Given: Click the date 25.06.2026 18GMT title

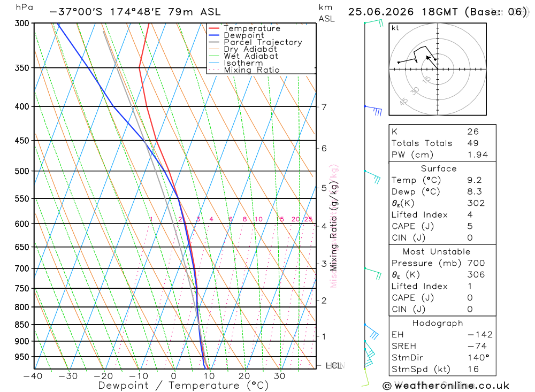Looking at the screenshot, I should click(403, 12).
